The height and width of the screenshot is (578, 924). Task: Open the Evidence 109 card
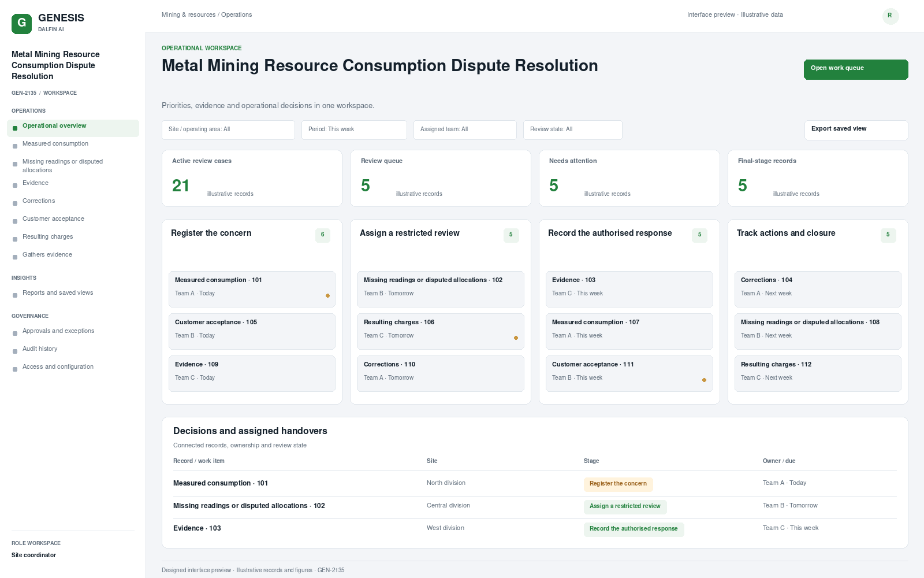[252, 373]
